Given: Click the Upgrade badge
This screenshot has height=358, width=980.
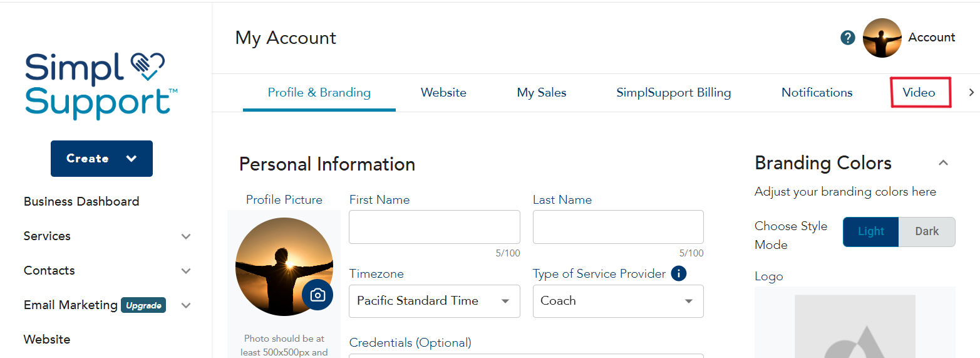Looking at the screenshot, I should pos(143,305).
